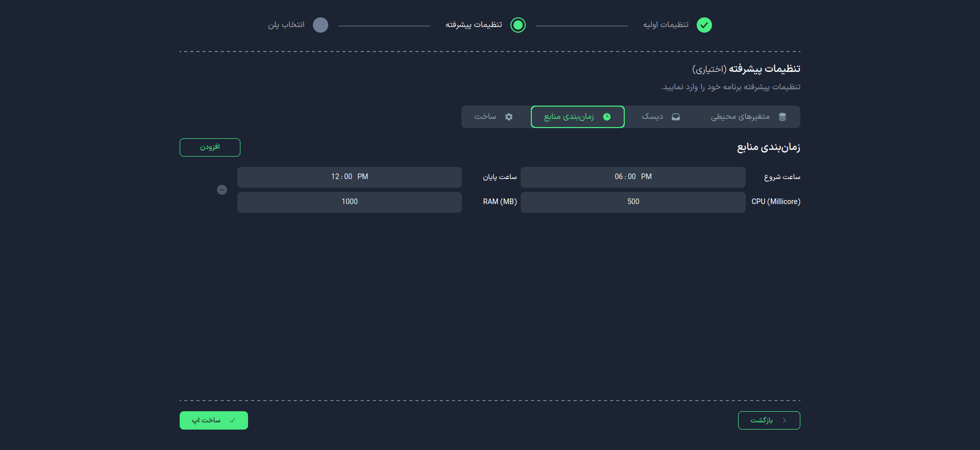Screen dimensions: 980x450
Task: Open the متغیرهای محیطی tab
Action: (748, 117)
